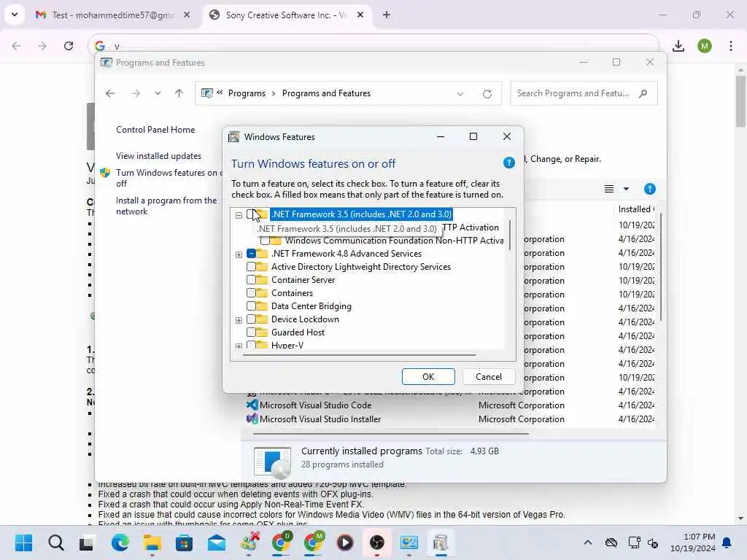Viewport: 747px width, 560px height.
Task: Select the Guarded Host feature label
Action: click(x=298, y=332)
